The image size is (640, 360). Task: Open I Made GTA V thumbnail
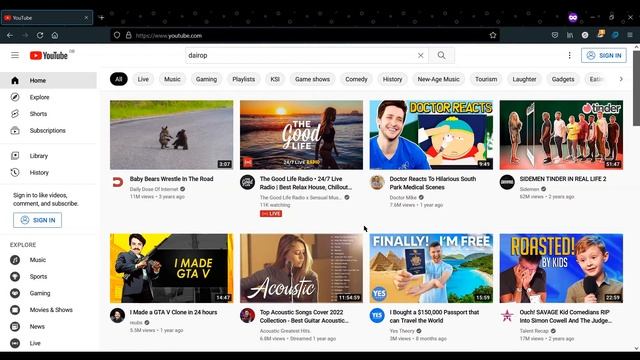171,268
